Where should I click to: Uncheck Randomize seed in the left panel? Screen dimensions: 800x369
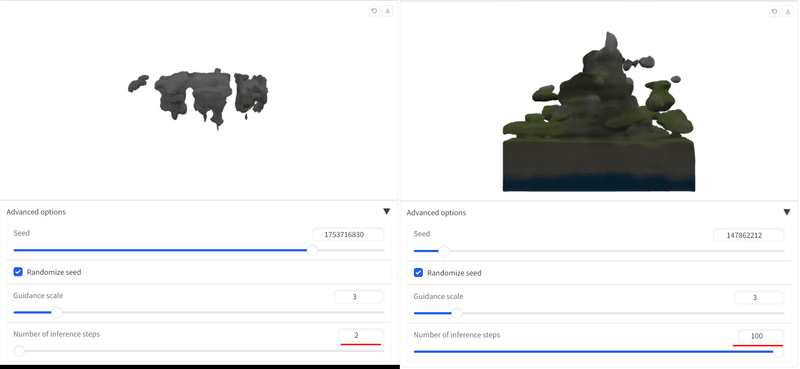pos(18,272)
